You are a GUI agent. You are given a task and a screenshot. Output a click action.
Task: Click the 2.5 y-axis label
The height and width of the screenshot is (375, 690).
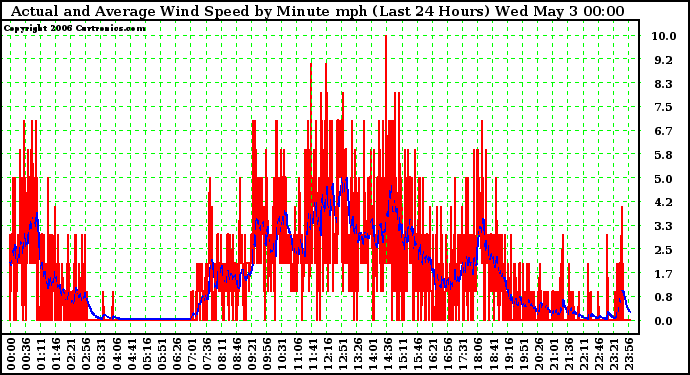[x=664, y=250]
